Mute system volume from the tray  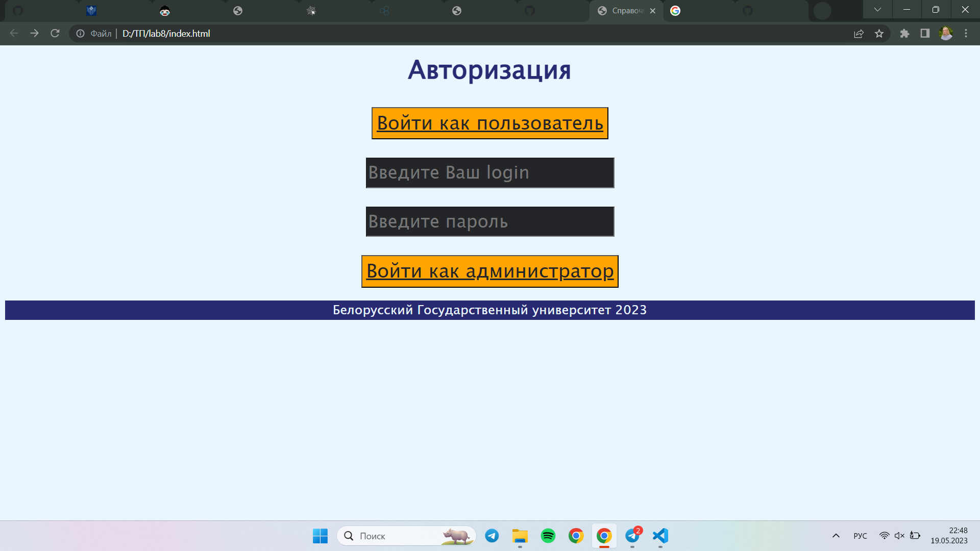click(x=899, y=536)
